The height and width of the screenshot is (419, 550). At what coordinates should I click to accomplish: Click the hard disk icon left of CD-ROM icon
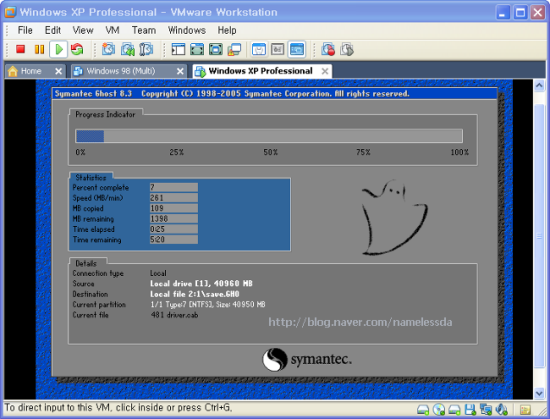point(423,410)
